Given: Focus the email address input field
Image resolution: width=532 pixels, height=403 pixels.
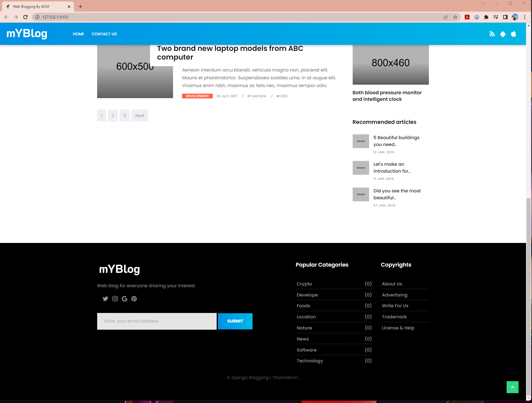Looking at the screenshot, I should click(157, 321).
